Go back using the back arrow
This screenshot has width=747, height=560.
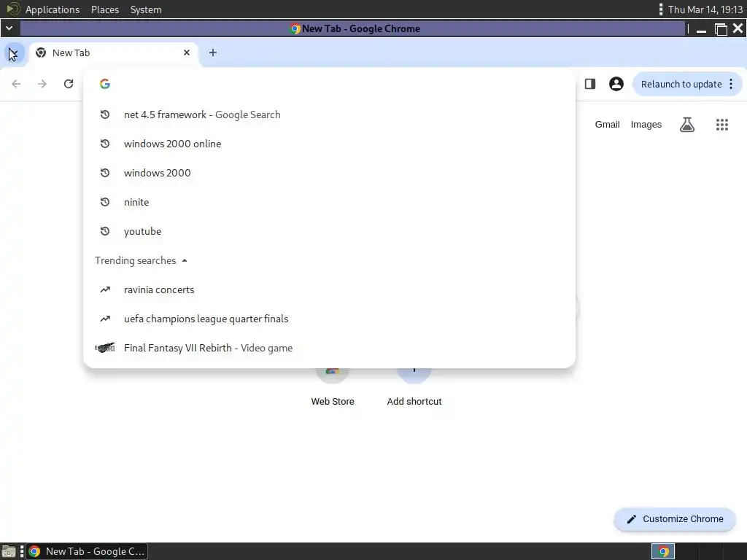tap(16, 84)
